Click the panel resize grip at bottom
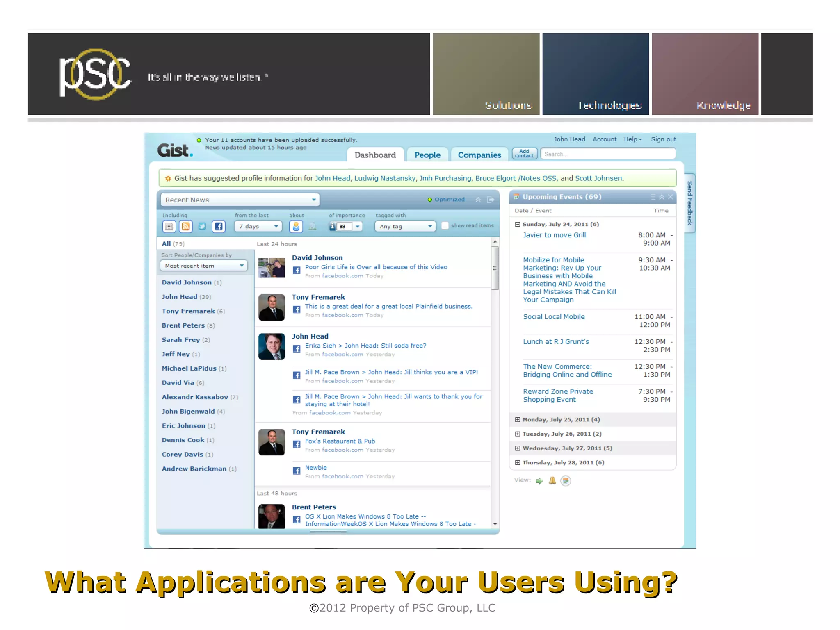Screen dimensions: 840x630 pyautogui.click(x=328, y=532)
